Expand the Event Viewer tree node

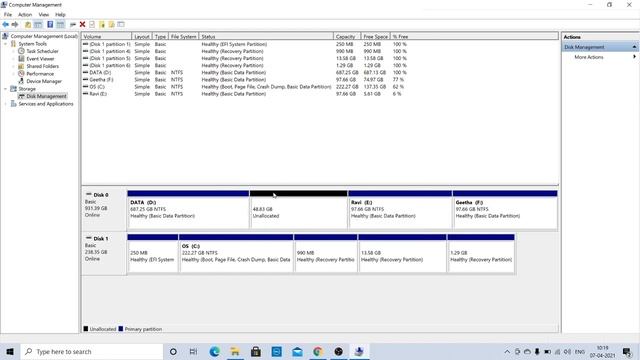tap(13, 59)
